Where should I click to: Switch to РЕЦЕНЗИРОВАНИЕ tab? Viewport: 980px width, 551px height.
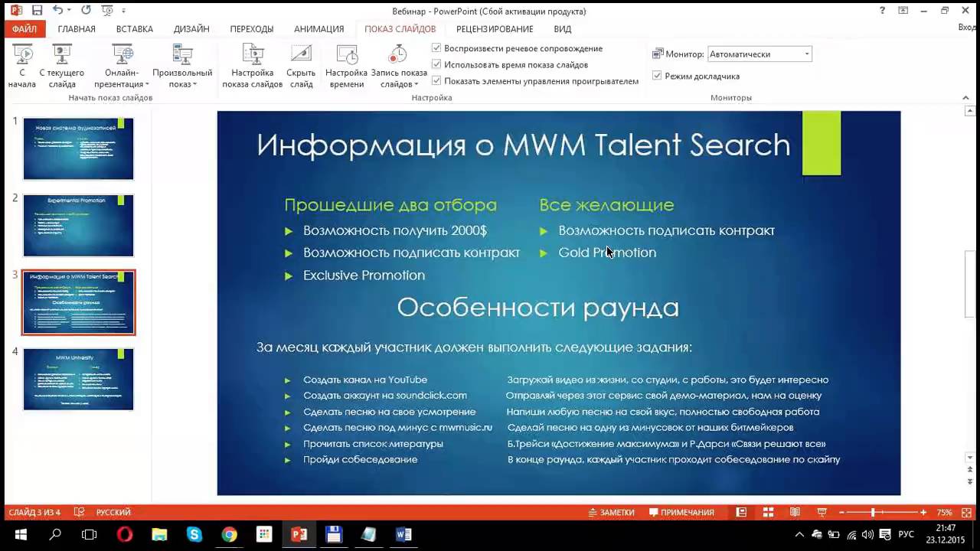coord(495,29)
